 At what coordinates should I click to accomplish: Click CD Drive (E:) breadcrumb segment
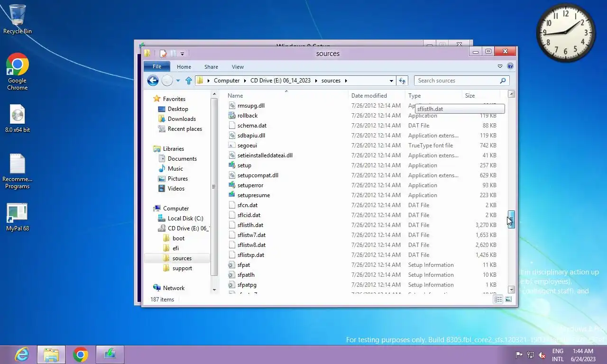pos(280,81)
